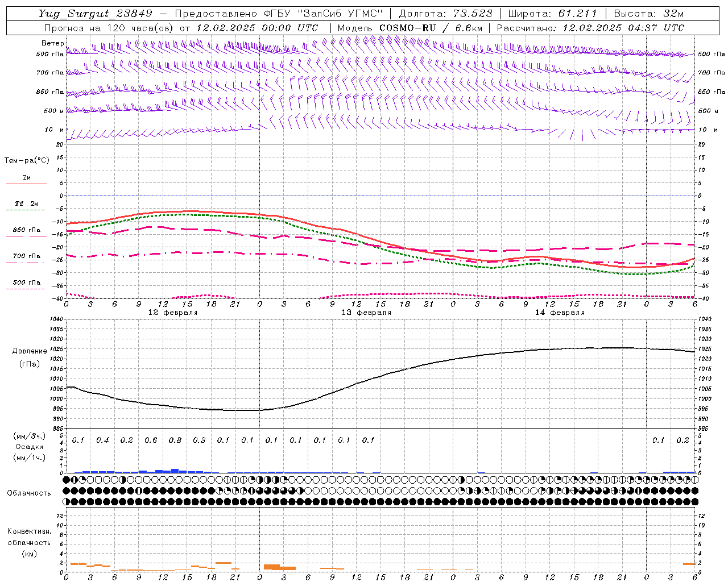Image resolution: width=728 pixels, height=582 pixels.
Task: Click the precipitation value 0.4
Action: (x=102, y=440)
